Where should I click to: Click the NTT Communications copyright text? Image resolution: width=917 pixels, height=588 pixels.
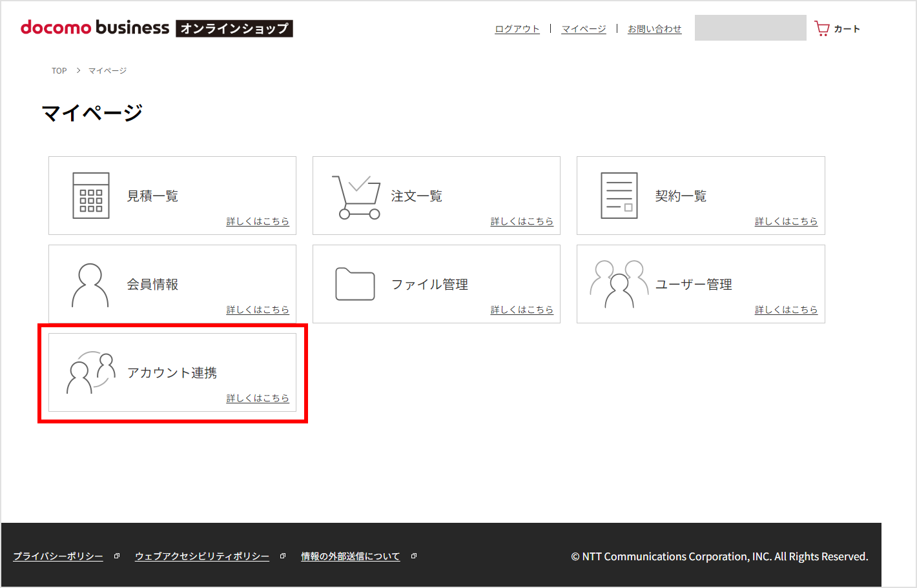(719, 556)
